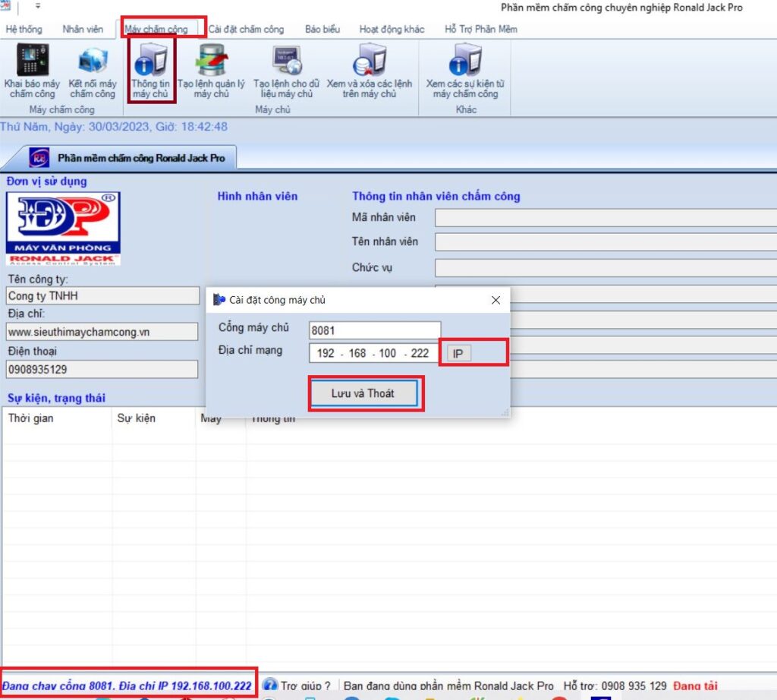Viewport: 777px width, 700px height.
Task: Close the Cài đặt cổng máy chủ dialog
Action: click(x=495, y=300)
